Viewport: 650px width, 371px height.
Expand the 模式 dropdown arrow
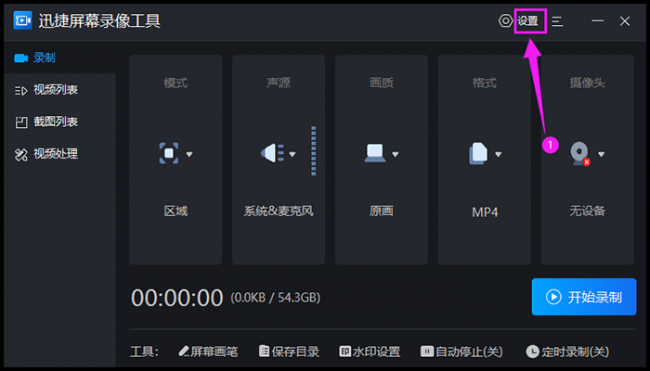(189, 154)
